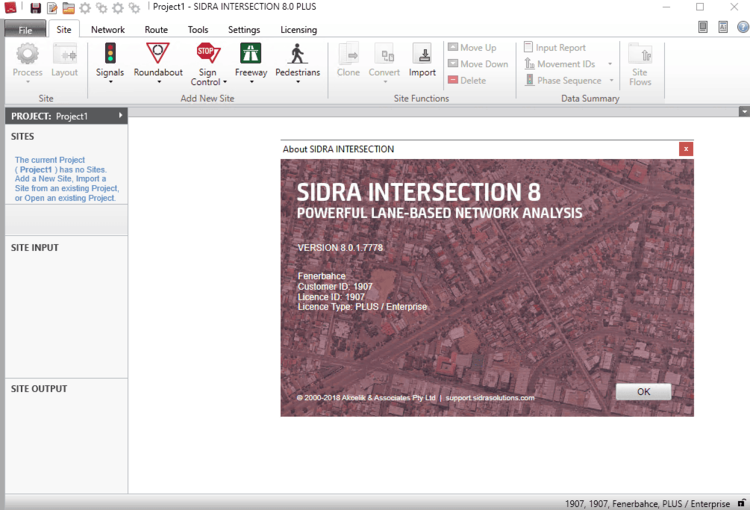
Task: Close the About SIDRA INTERSECTION dialog
Action: pos(685,149)
